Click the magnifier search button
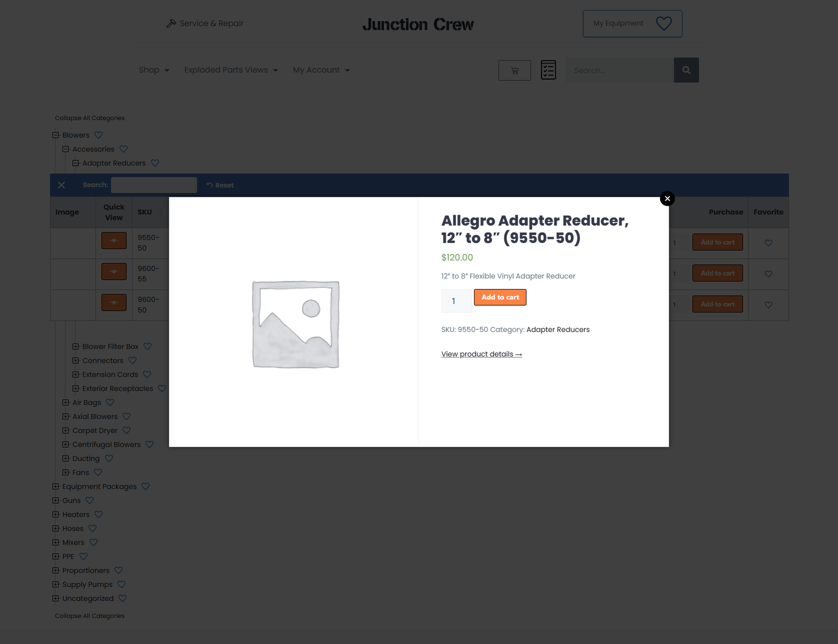This screenshot has height=644, width=838. [686, 70]
